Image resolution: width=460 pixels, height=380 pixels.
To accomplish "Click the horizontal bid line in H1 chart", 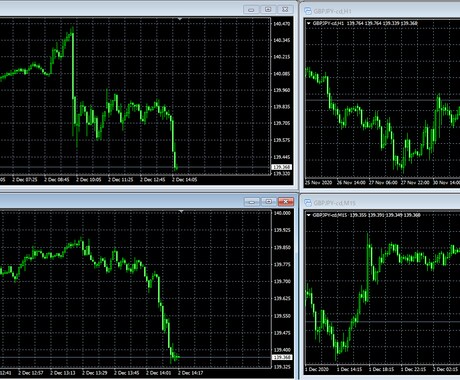I will pyautogui.click(x=383, y=100).
